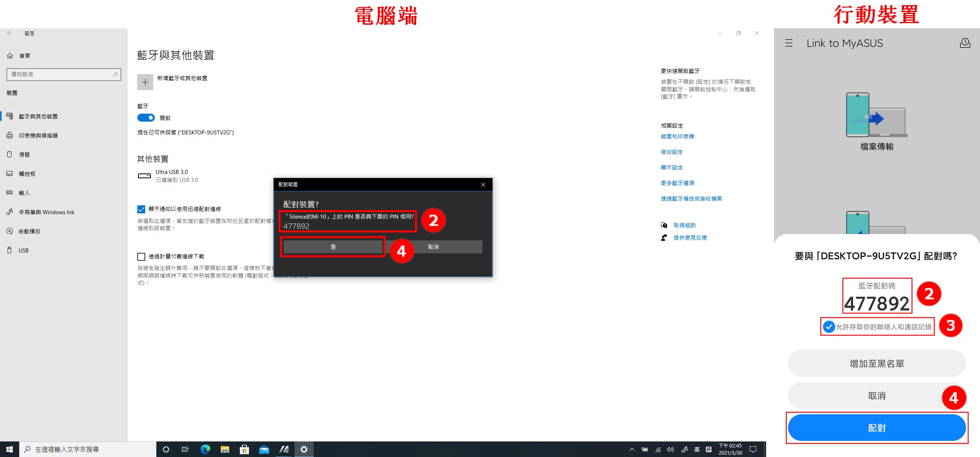Show hidden icons in the system tray
The width and height of the screenshot is (980, 457).
point(632,449)
